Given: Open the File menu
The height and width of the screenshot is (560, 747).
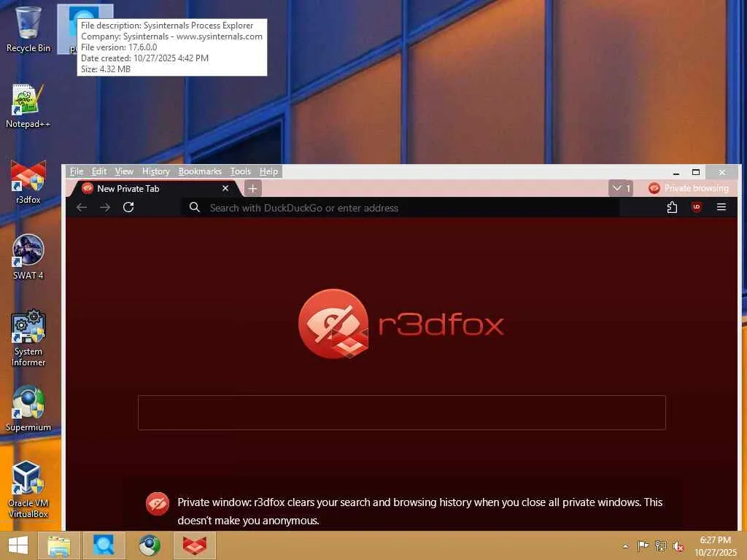Looking at the screenshot, I should [76, 171].
